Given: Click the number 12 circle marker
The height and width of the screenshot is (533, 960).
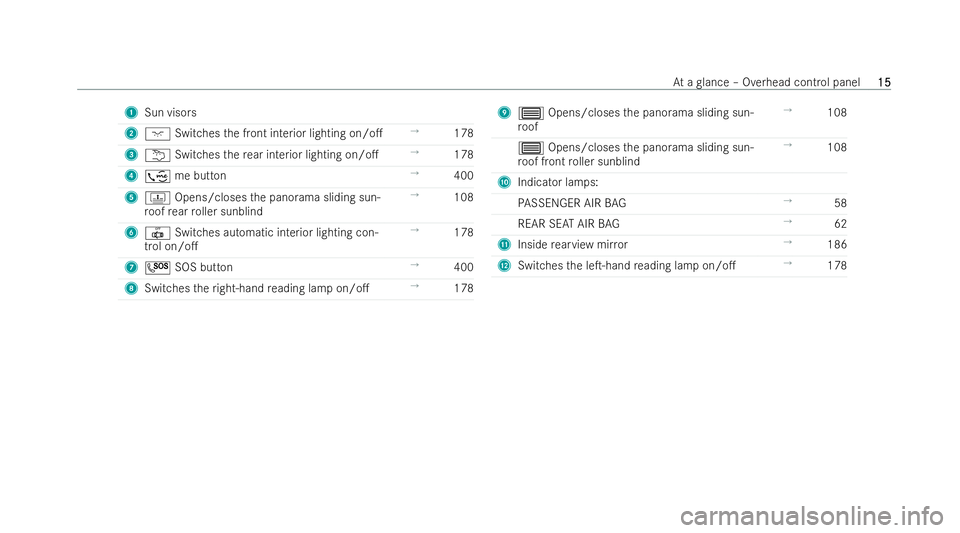Looking at the screenshot, I should click(504, 266).
